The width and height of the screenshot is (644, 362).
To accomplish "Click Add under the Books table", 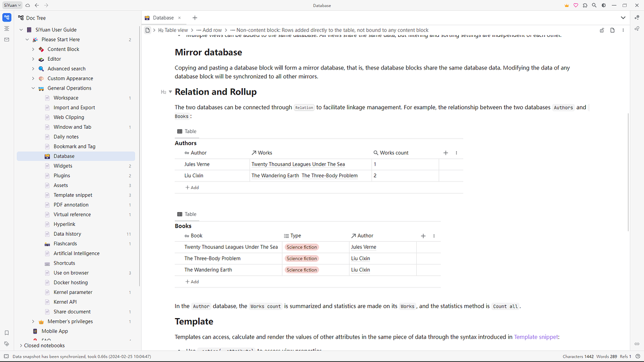I will 192,281.
